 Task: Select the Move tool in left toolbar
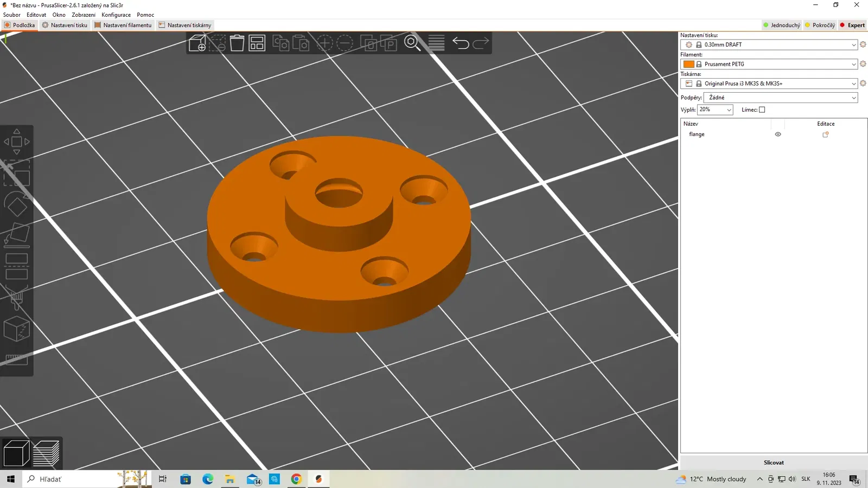tap(17, 142)
